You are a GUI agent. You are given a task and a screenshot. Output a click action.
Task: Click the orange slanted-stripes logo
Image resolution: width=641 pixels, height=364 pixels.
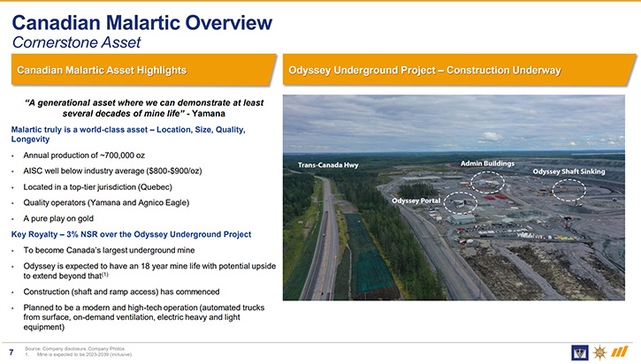(x=620, y=352)
